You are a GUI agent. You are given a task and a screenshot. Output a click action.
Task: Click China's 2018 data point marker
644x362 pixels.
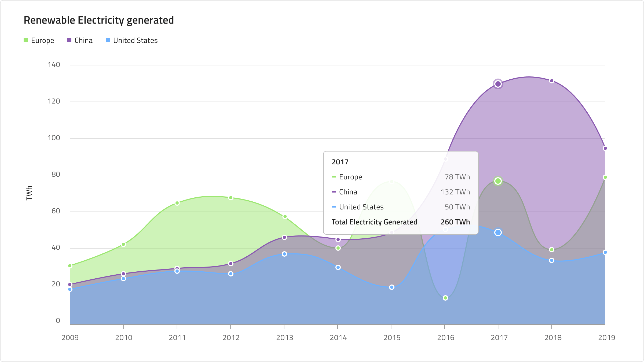(552, 81)
